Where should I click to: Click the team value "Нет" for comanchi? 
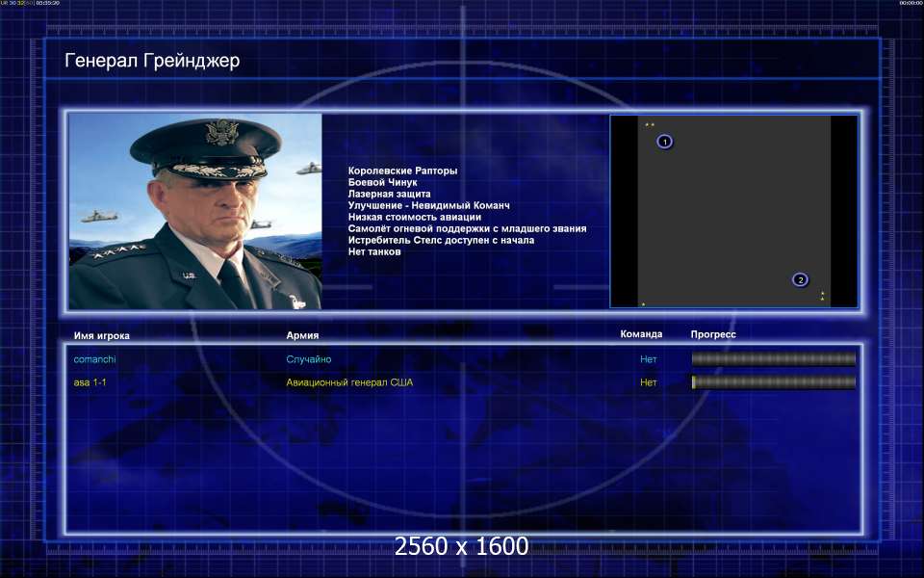pos(649,359)
